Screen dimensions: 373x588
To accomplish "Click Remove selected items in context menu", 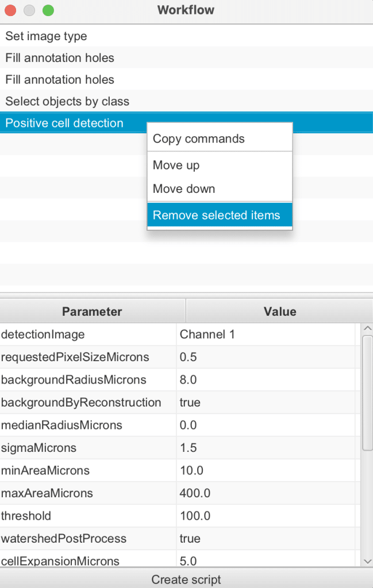I will coord(216,215).
